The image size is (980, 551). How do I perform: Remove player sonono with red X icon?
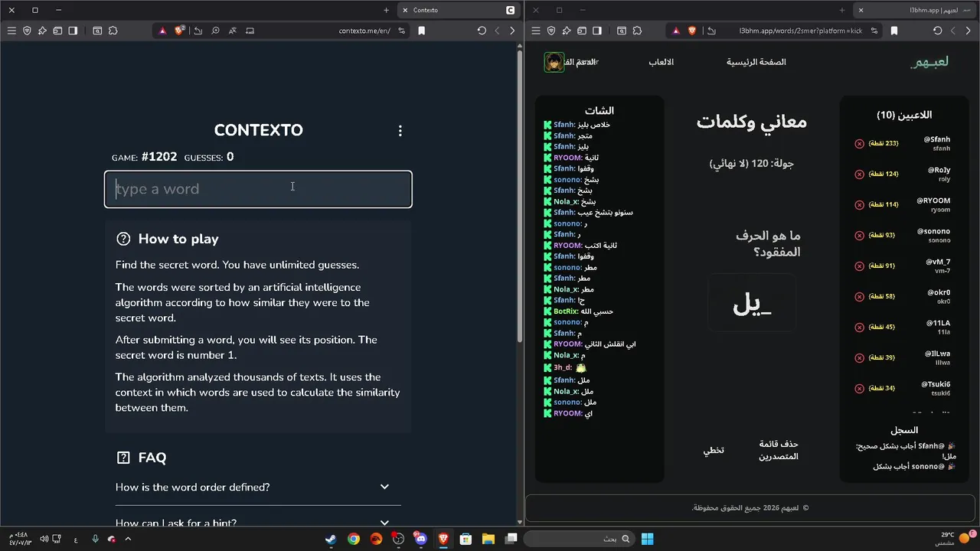[x=859, y=236]
